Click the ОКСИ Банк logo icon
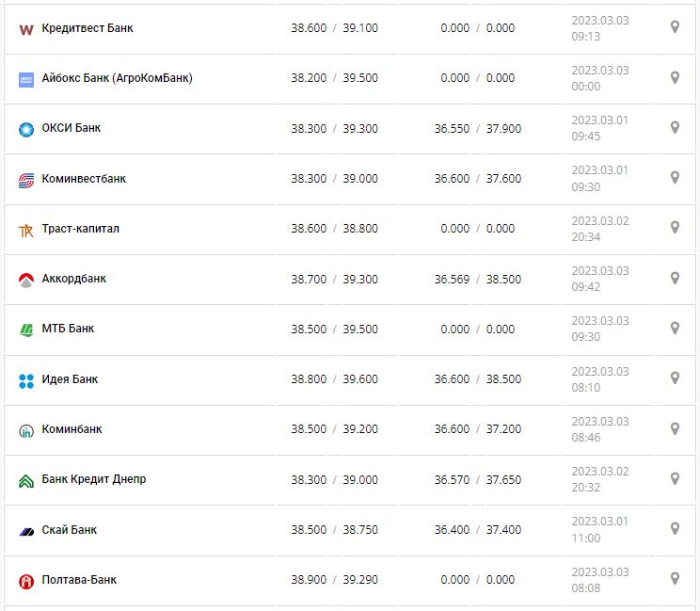700x611 pixels. pos(26,129)
